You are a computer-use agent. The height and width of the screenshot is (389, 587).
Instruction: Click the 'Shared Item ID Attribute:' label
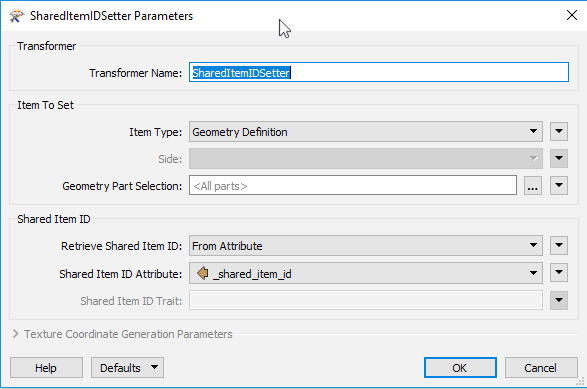point(121,274)
